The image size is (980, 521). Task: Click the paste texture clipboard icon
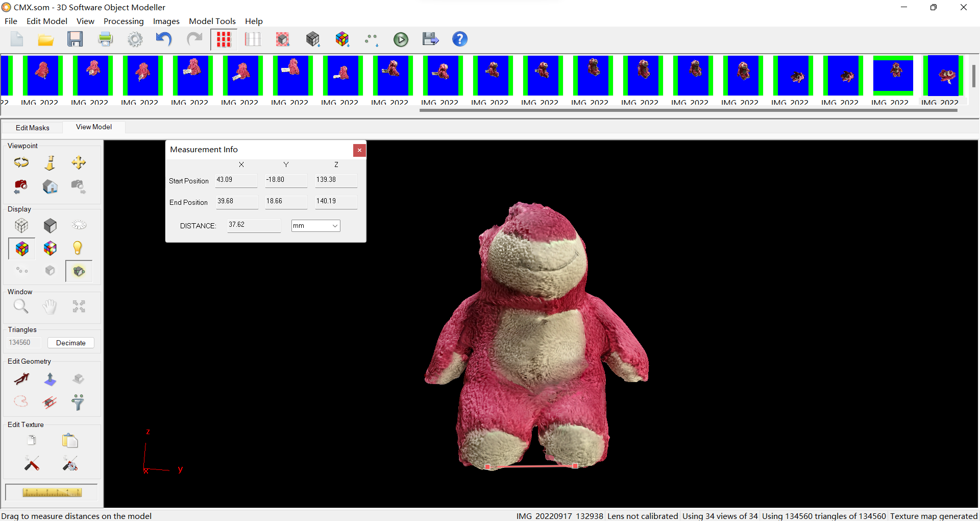point(70,440)
